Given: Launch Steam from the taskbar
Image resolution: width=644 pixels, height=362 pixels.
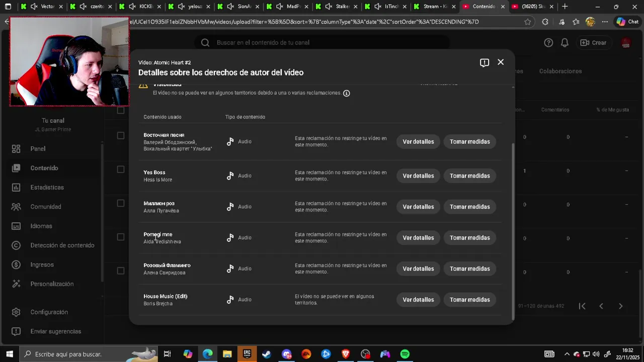Looking at the screenshot, I should tap(267, 354).
